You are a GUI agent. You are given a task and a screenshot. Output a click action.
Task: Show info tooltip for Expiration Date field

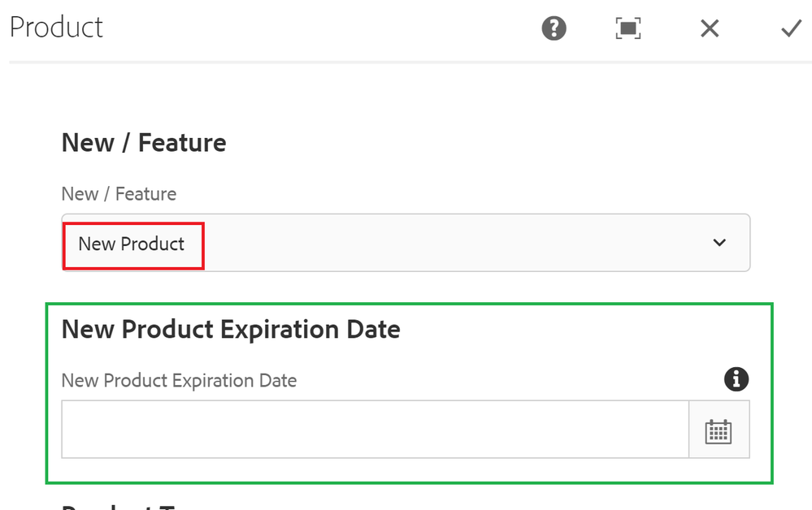point(736,379)
